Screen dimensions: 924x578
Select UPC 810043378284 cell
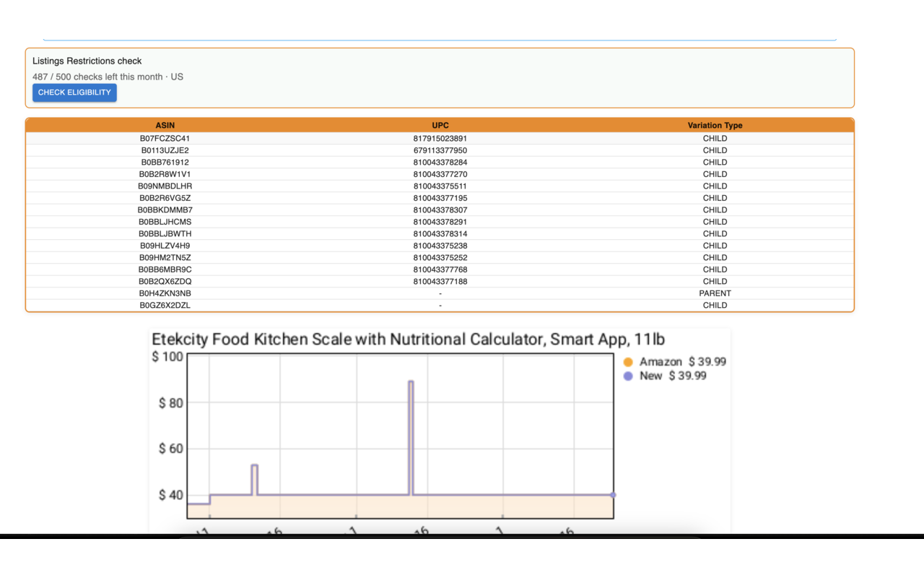(440, 162)
